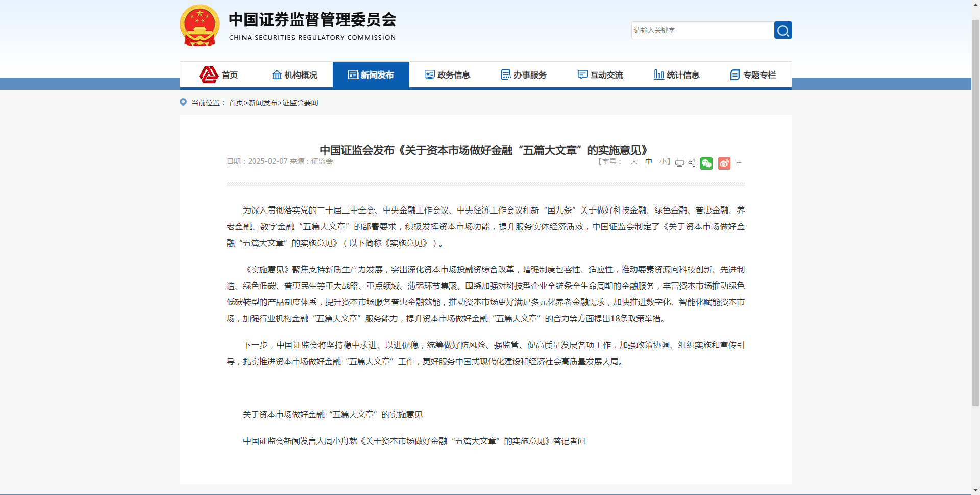Click the national emblem logo
This screenshot has height=495, width=980.
pyautogui.click(x=200, y=26)
